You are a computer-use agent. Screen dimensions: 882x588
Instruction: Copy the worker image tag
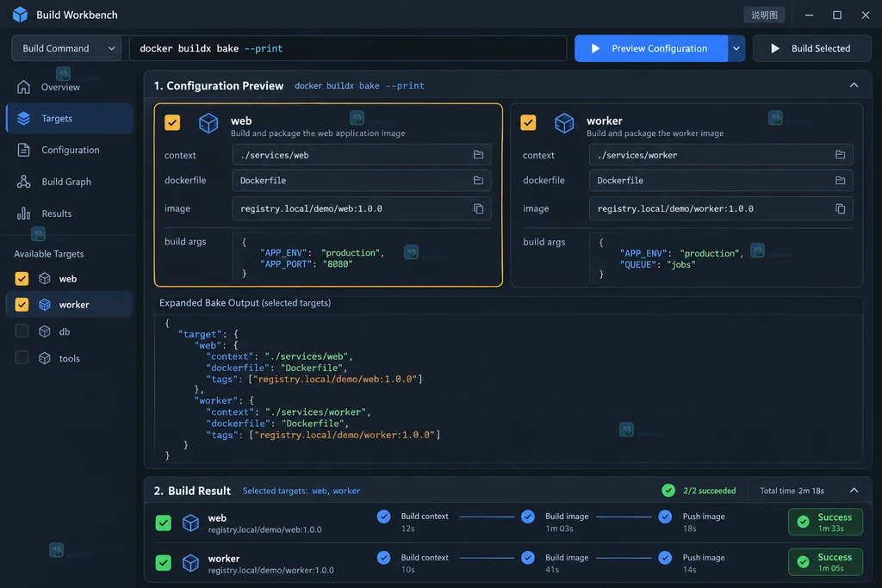pyautogui.click(x=840, y=208)
